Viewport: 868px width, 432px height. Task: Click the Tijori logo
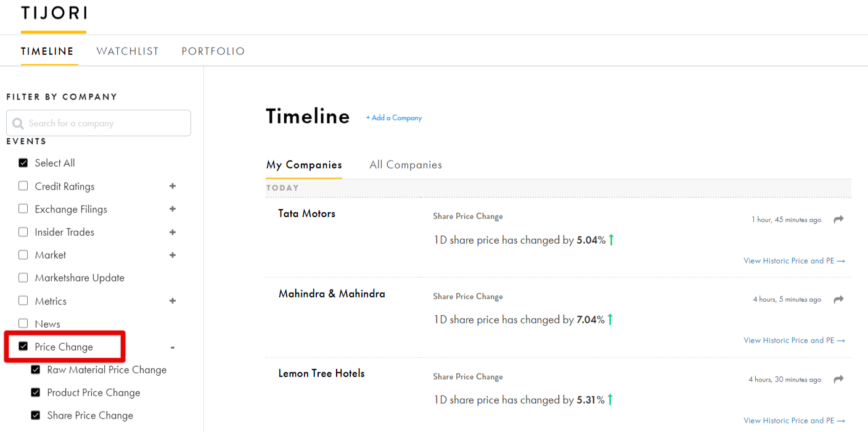54,12
